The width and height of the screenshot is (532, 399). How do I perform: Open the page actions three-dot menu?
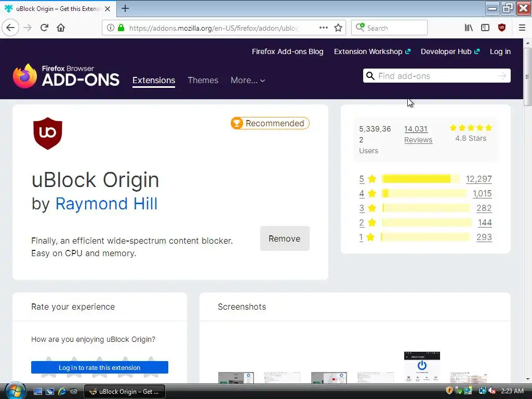coord(324,28)
